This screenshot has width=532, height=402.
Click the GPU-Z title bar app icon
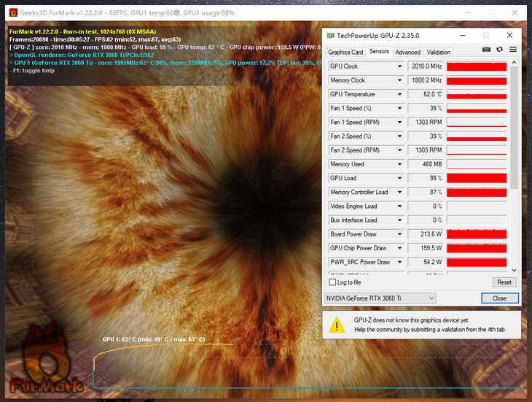[331, 35]
